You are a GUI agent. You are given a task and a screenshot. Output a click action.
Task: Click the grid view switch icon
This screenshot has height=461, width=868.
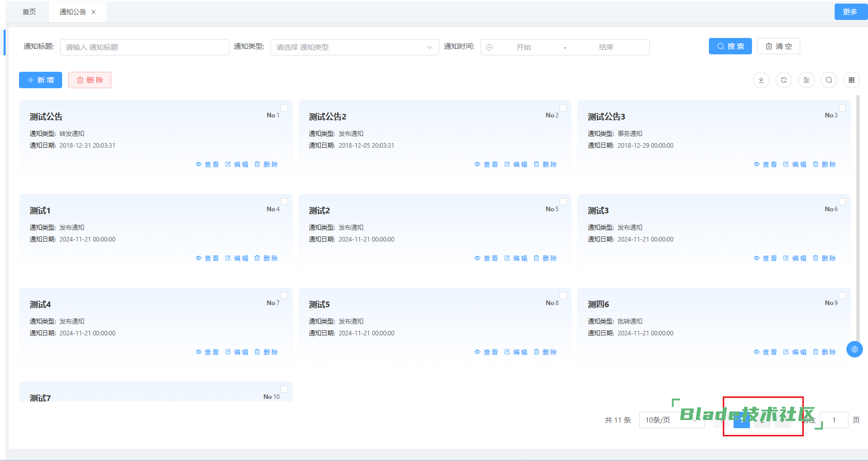[x=851, y=80]
